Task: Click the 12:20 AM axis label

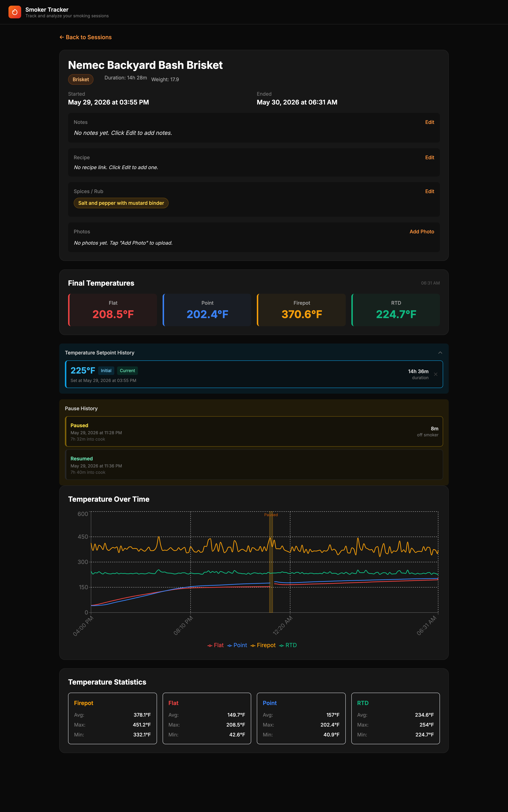Action: coord(283,625)
